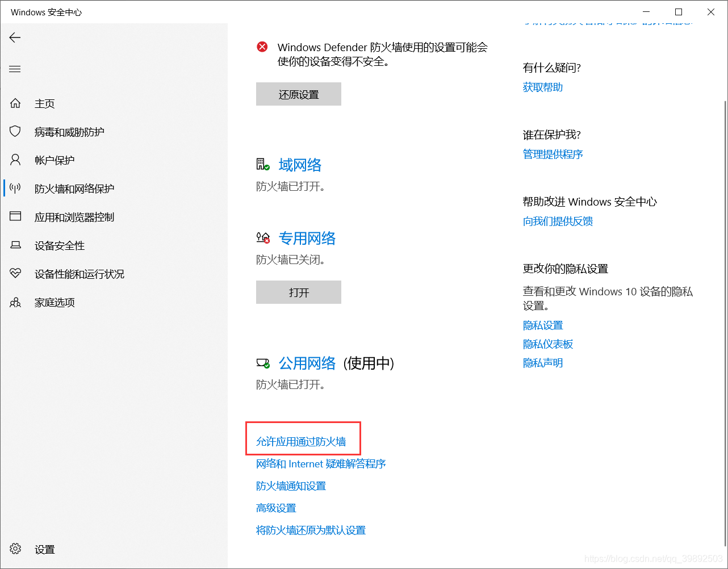
Task: Click the back arrow icon
Action: click(x=15, y=37)
